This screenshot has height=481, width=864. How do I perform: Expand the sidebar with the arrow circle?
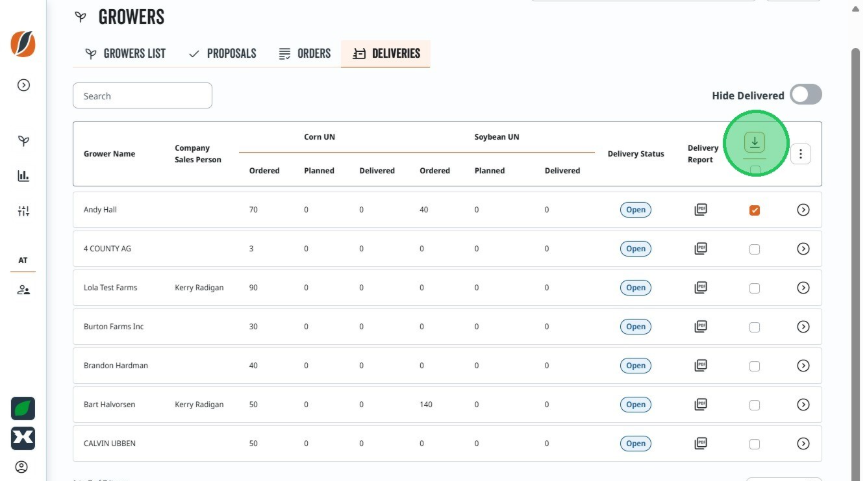click(23, 85)
